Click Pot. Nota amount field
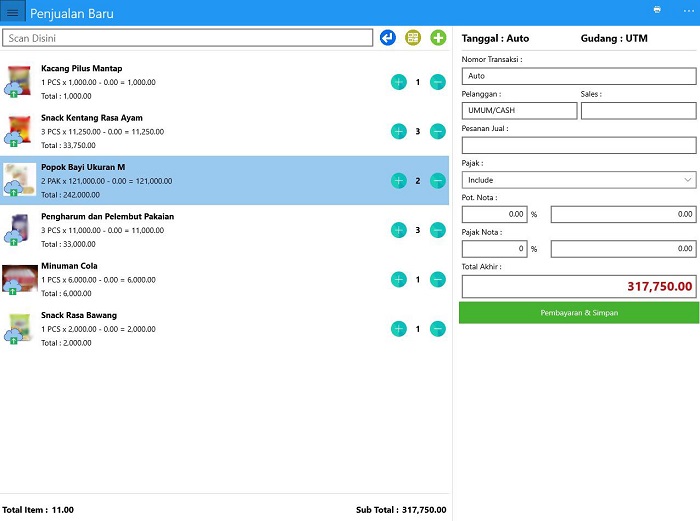 [x=624, y=214]
